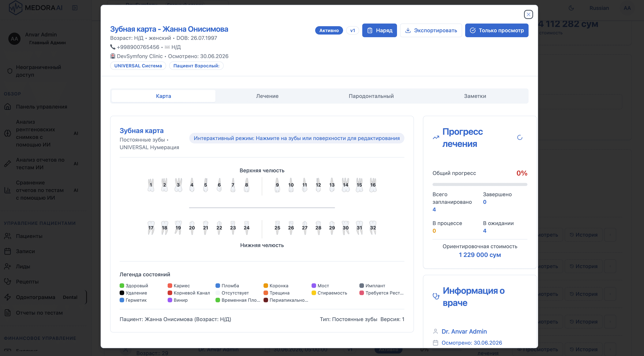Select tooth 21 in lower jaw
Image resolution: width=644 pixels, height=356 pixels.
point(205,228)
